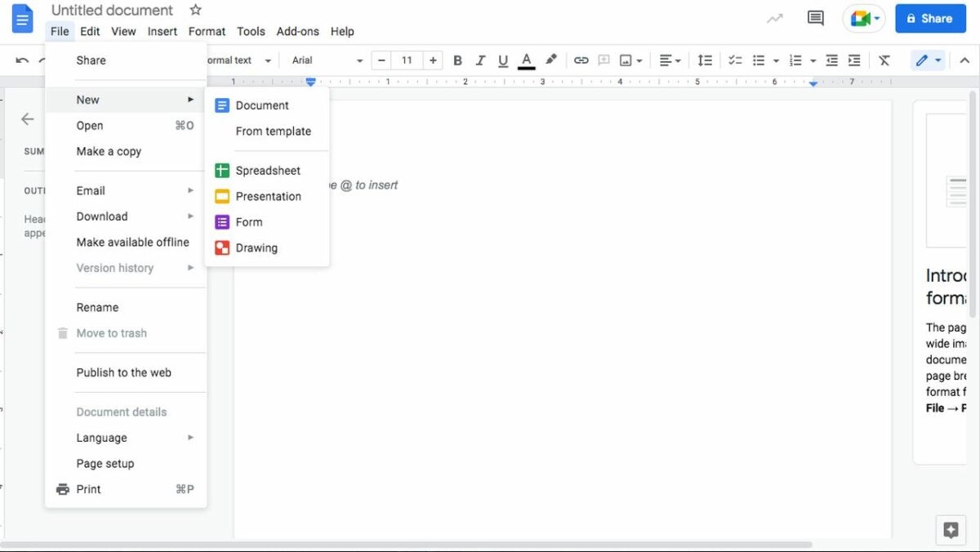Expand the Email submenu
980x552 pixels.
[x=126, y=190]
